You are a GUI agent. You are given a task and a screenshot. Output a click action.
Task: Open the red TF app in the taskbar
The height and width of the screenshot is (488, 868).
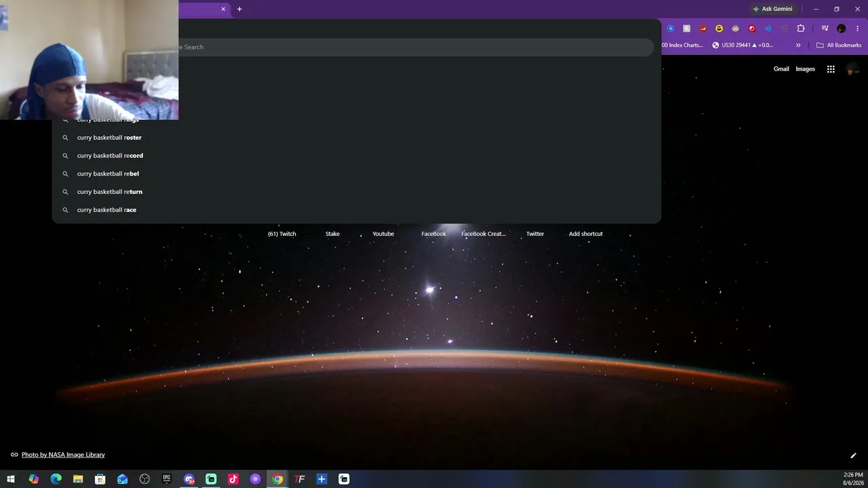[300, 479]
